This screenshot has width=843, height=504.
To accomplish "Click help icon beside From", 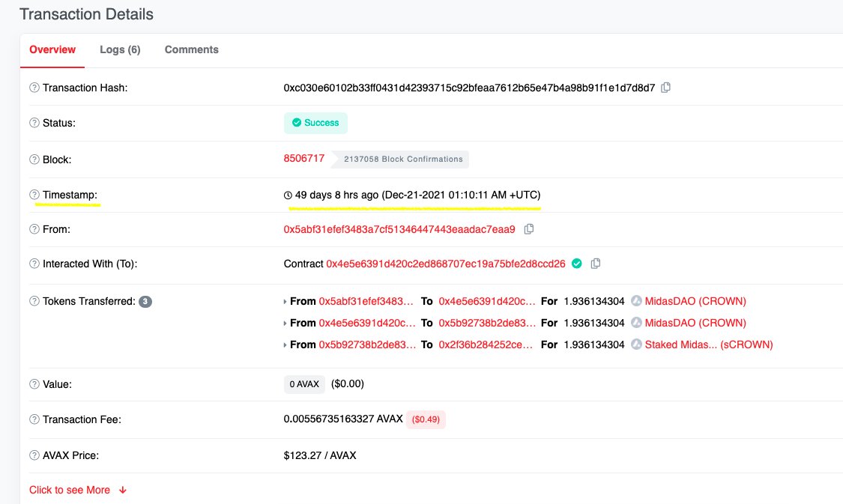I will [34, 229].
